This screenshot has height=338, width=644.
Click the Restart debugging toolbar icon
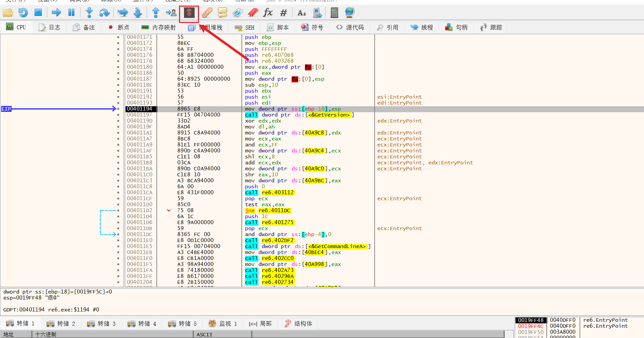coord(23,13)
